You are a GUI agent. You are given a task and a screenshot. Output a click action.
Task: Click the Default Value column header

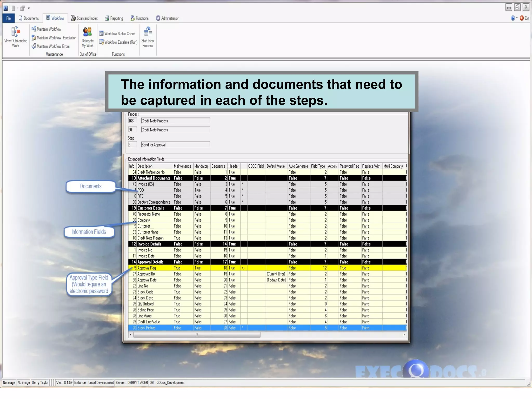pos(276,166)
